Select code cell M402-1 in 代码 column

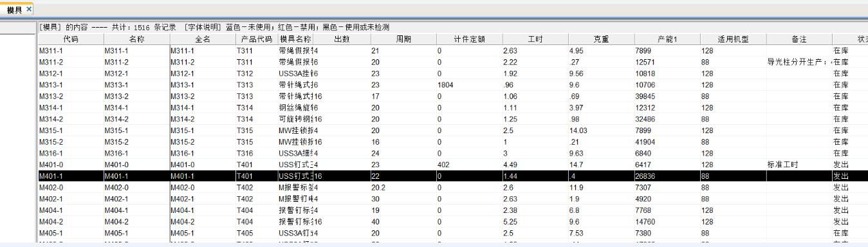point(71,199)
